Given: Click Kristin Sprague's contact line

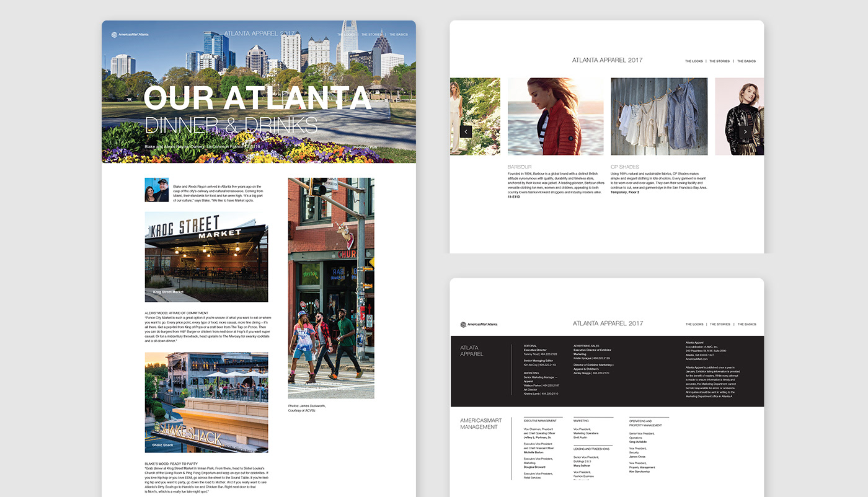Looking at the screenshot, I should [591, 358].
